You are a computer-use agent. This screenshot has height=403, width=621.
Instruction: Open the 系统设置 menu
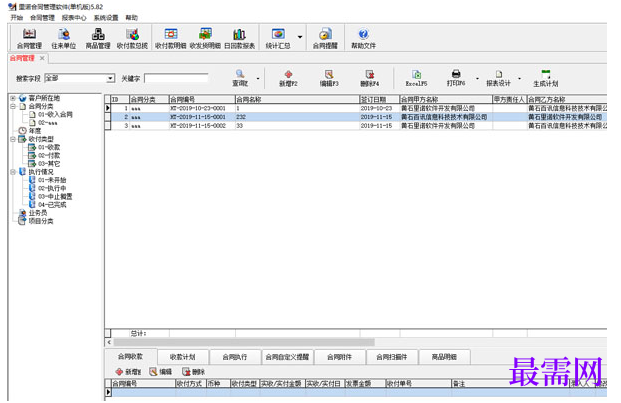point(106,17)
